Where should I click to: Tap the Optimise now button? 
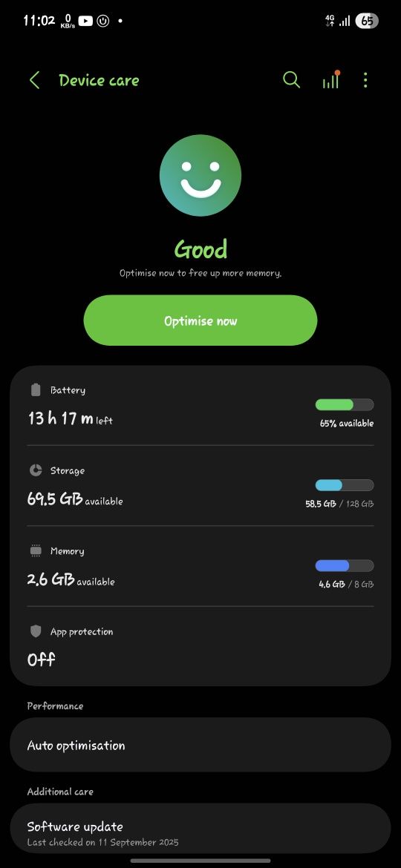[200, 320]
